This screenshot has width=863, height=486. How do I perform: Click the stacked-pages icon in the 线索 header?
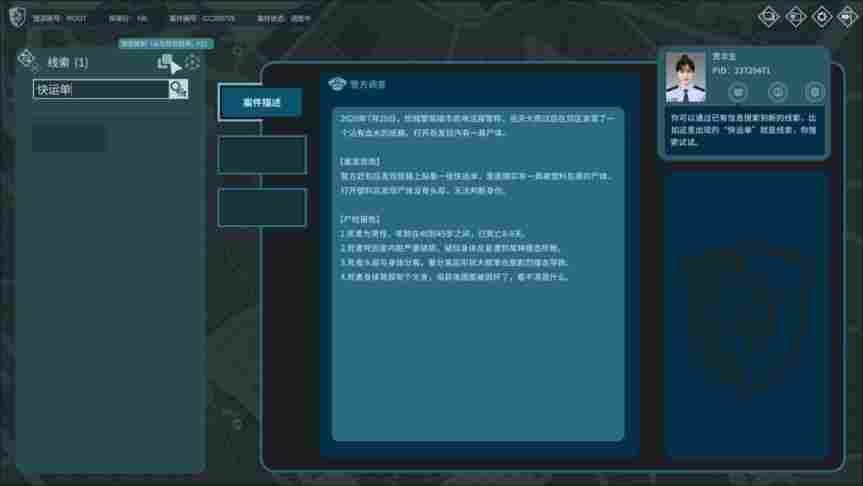tap(165, 62)
